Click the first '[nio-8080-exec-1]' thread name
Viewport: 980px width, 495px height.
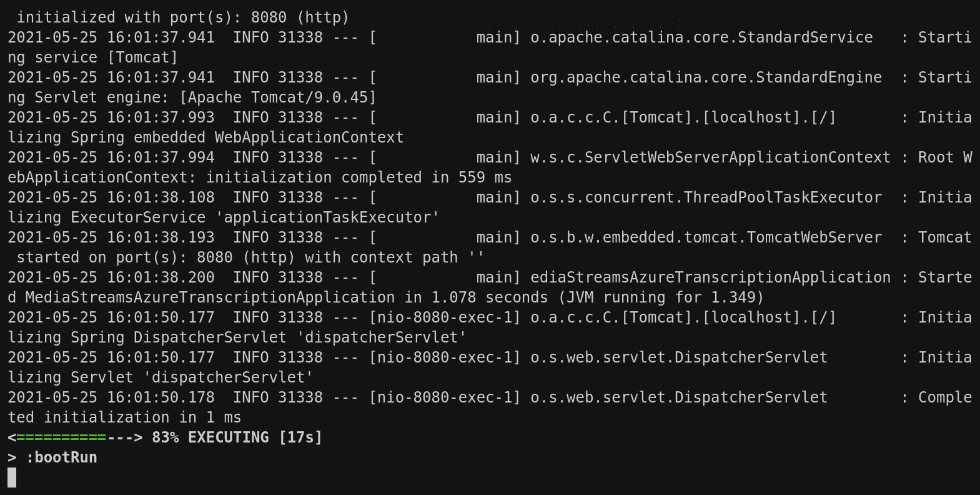(x=445, y=317)
